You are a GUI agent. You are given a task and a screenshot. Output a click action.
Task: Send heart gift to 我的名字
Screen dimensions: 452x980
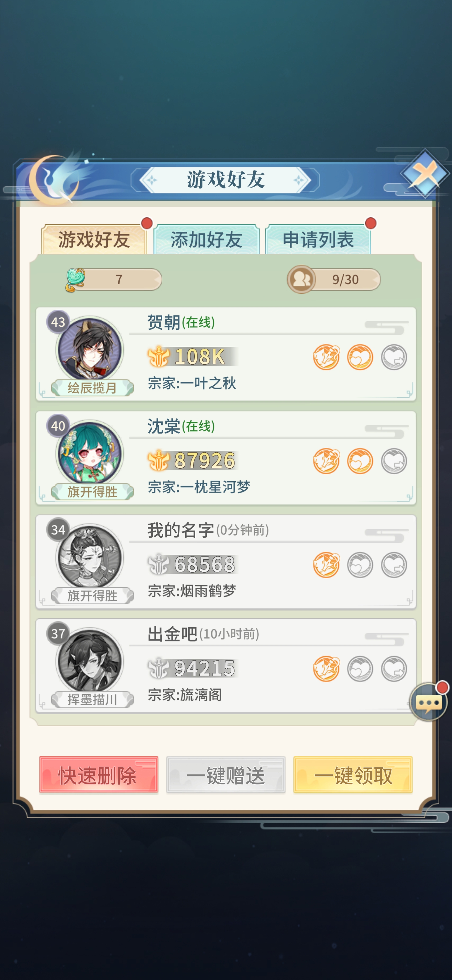click(360, 564)
